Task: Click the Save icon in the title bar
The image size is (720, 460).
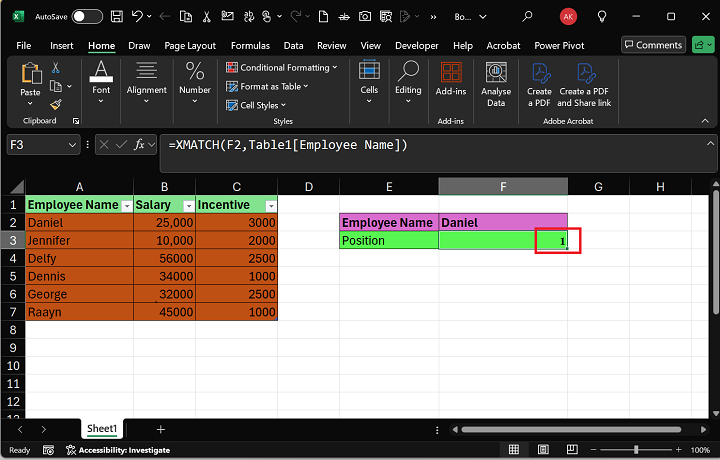Action: coord(117,17)
